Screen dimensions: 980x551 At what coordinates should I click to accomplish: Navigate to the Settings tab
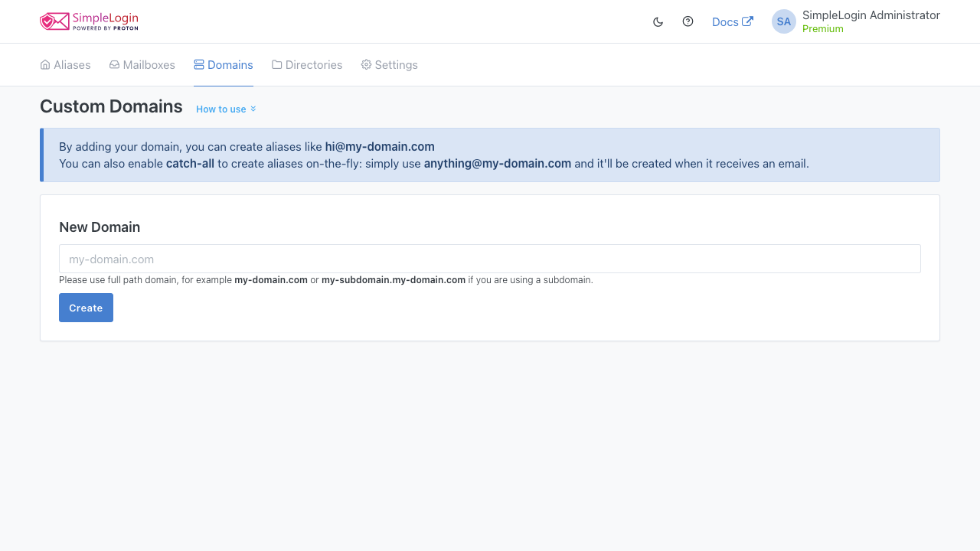tap(390, 65)
